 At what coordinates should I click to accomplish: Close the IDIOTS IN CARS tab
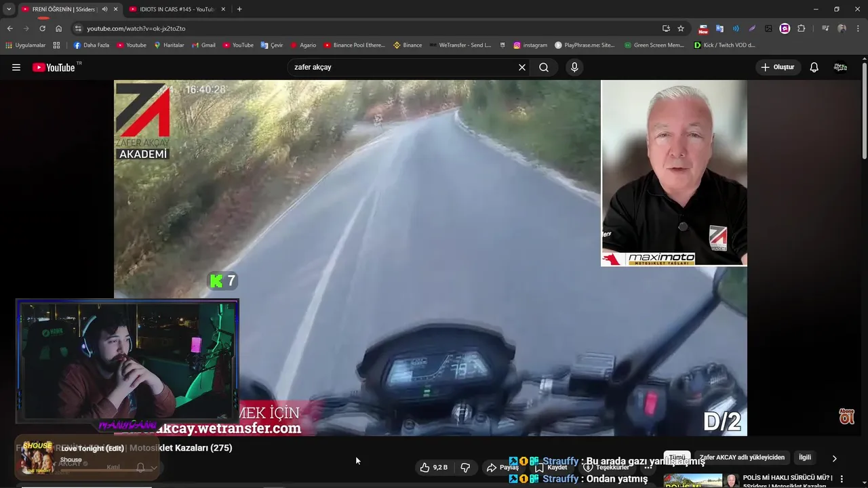click(223, 9)
